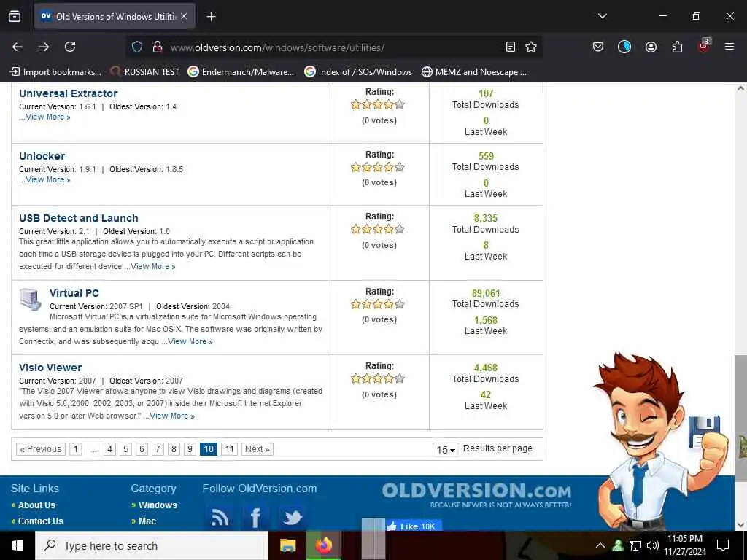Open the Firefox hamburger menu
Viewport: 747px width, 560px height.
coord(729,47)
